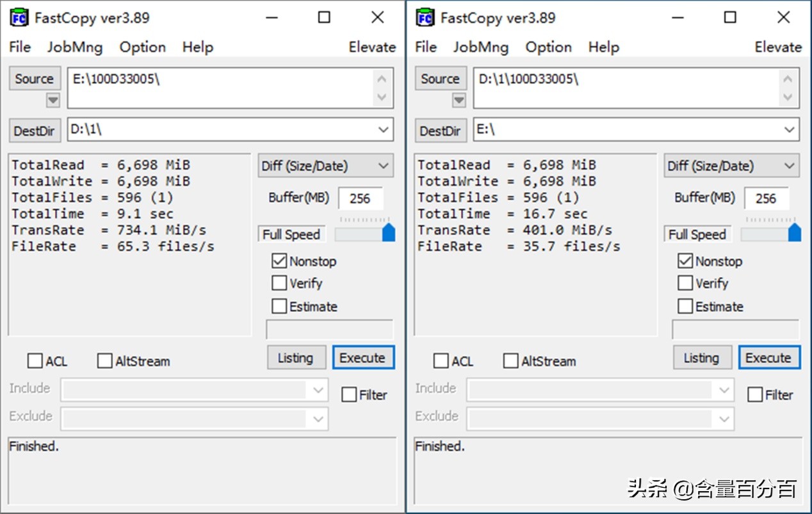Enable AltStream checkbox in right window

pyautogui.click(x=511, y=361)
